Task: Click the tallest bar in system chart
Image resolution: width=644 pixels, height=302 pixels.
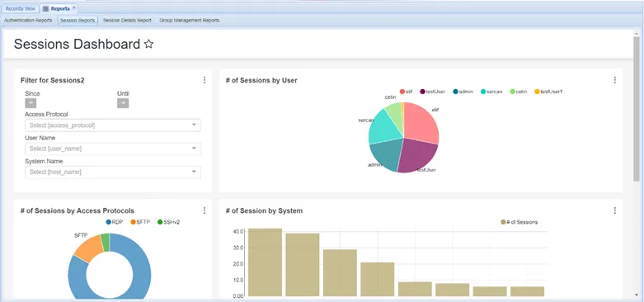Action: (x=266, y=262)
